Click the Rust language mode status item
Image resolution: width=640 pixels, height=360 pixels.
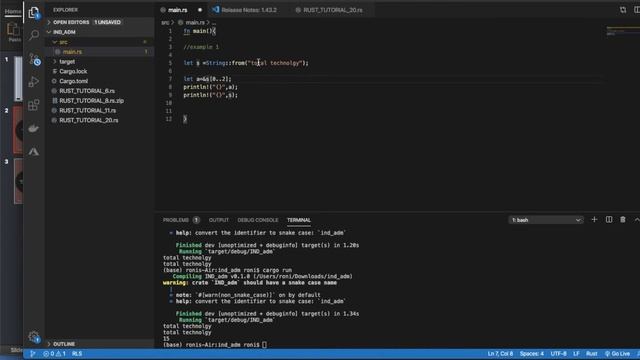tap(591, 353)
